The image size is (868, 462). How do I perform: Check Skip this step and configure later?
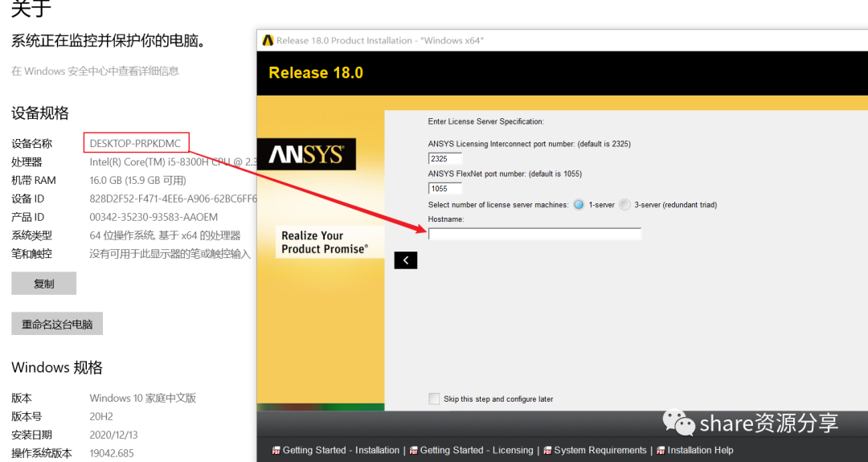pyautogui.click(x=434, y=399)
